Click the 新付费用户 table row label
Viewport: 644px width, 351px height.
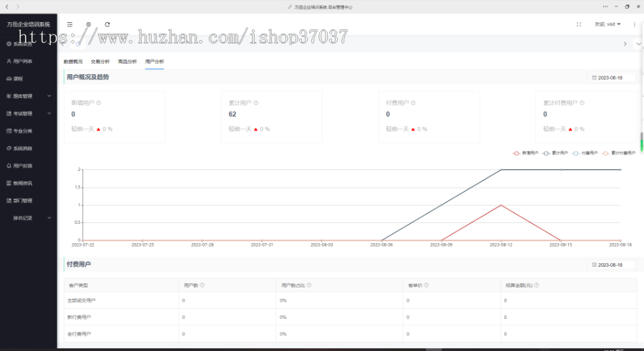pyautogui.click(x=79, y=317)
